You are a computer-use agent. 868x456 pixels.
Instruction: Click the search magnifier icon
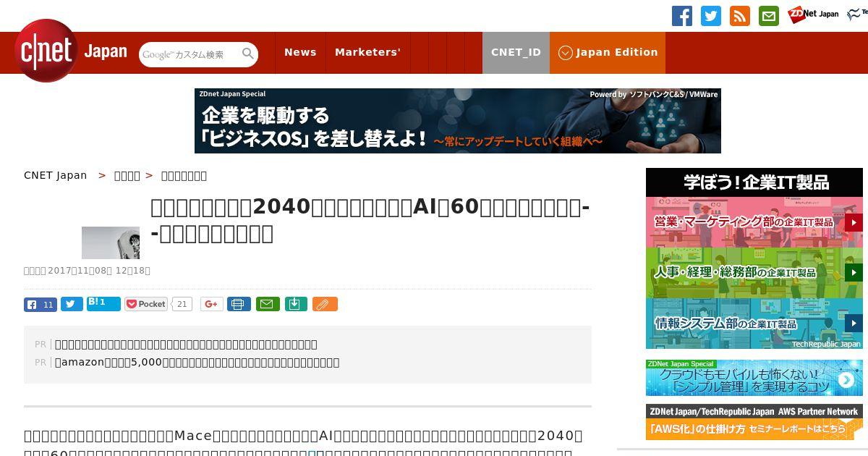(x=248, y=54)
